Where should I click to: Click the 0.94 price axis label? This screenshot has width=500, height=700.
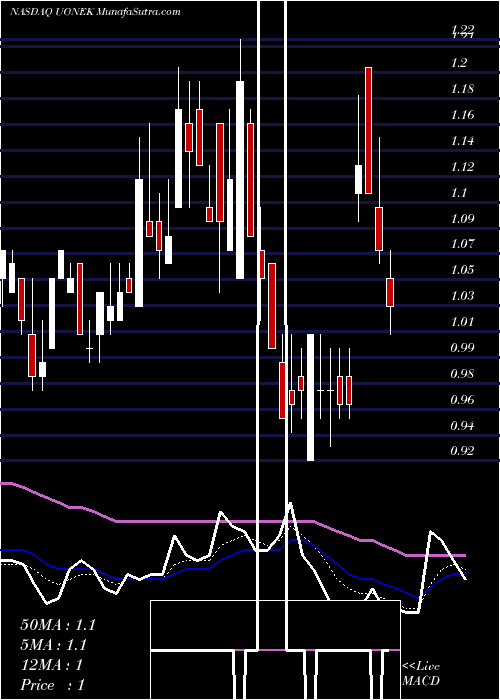462,425
